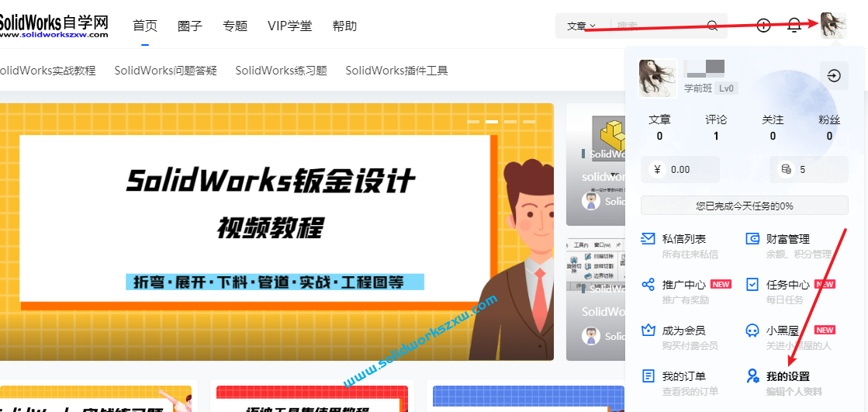
Task: Open the 推广中心 share icon
Action: [x=648, y=285]
